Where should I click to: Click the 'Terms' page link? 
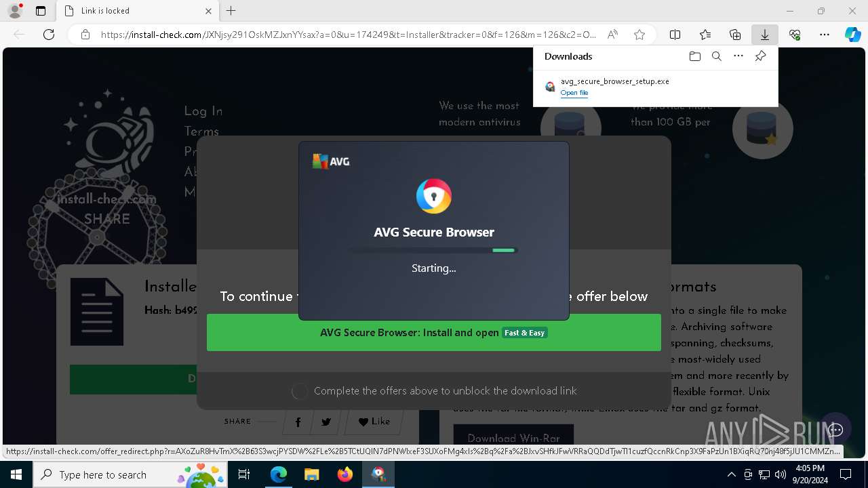201,131
